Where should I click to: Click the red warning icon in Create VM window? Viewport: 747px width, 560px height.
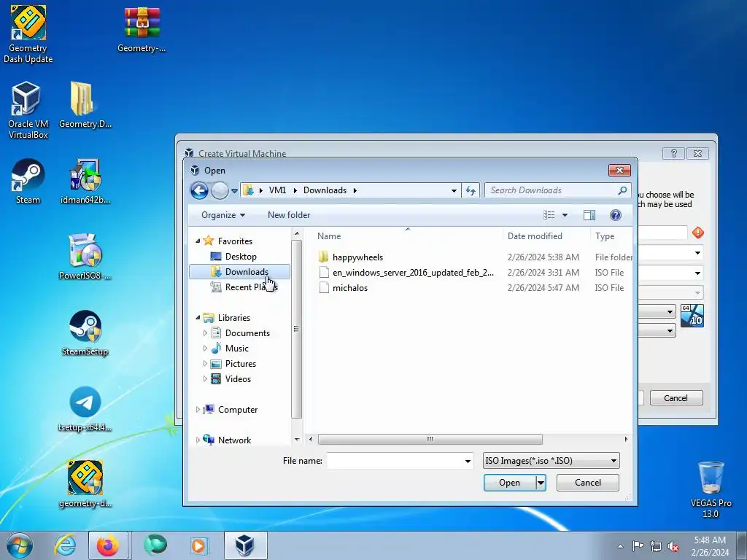(x=698, y=233)
